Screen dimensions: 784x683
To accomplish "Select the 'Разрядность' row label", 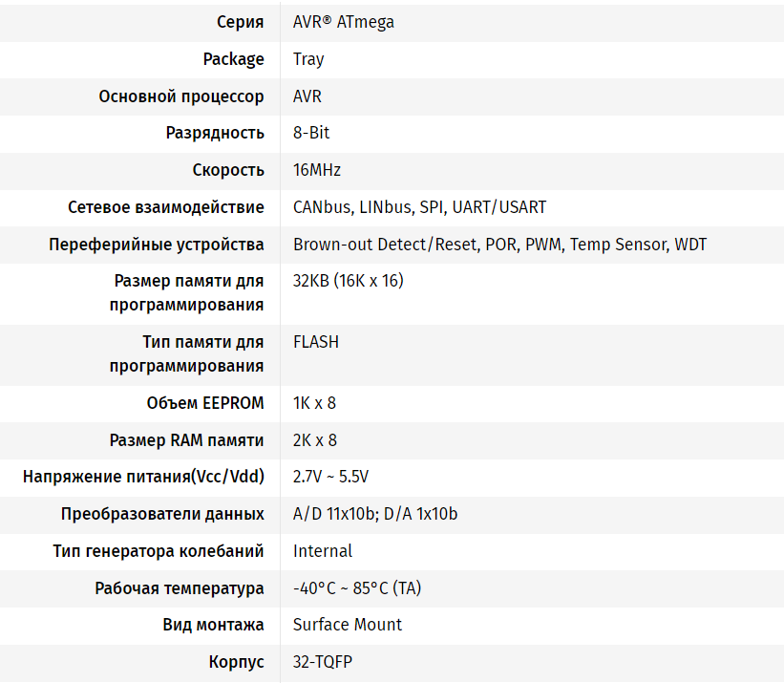I will [215, 133].
